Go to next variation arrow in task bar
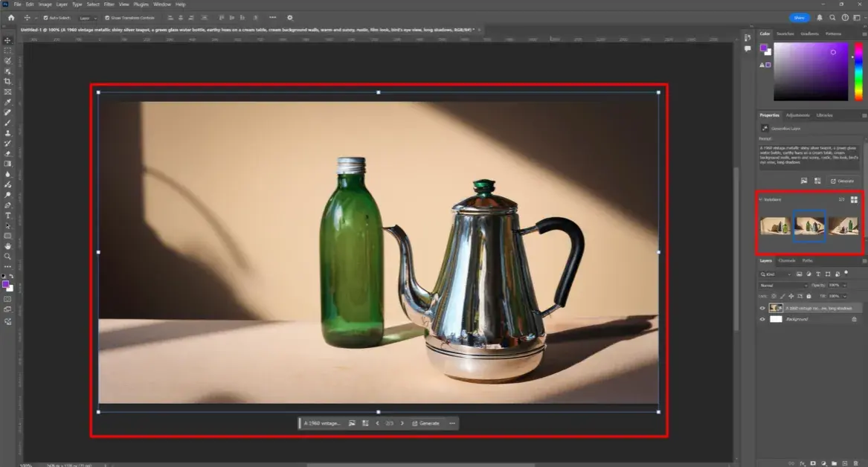Screen dimensions: 868x467 point(402,423)
